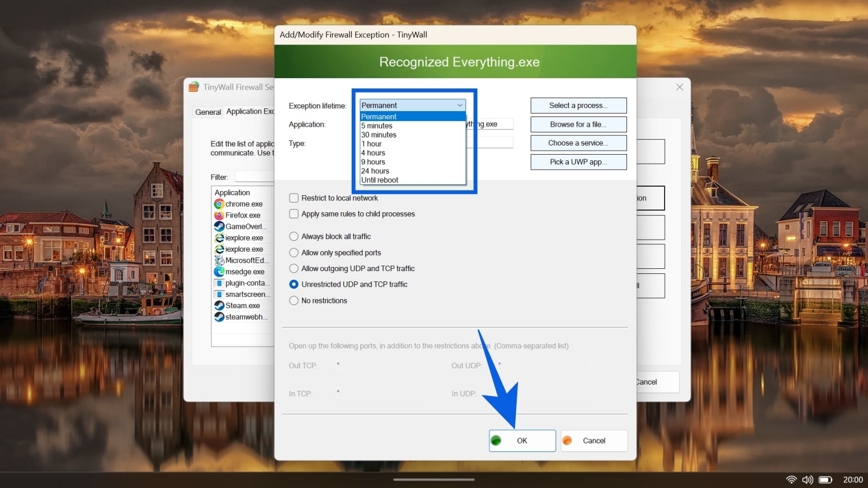
Task: Choose 4 hours in lifetime dropdown
Action: pos(413,153)
